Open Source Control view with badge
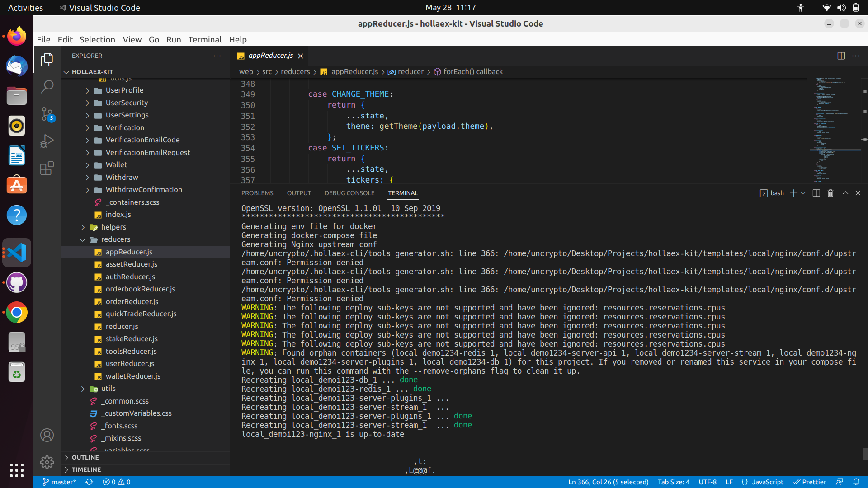Viewport: 868px width, 488px height. pos(47,114)
